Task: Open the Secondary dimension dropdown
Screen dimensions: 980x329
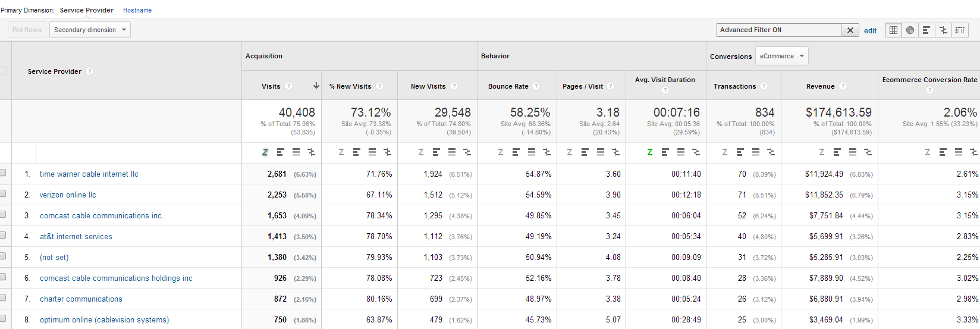Action: 90,30
